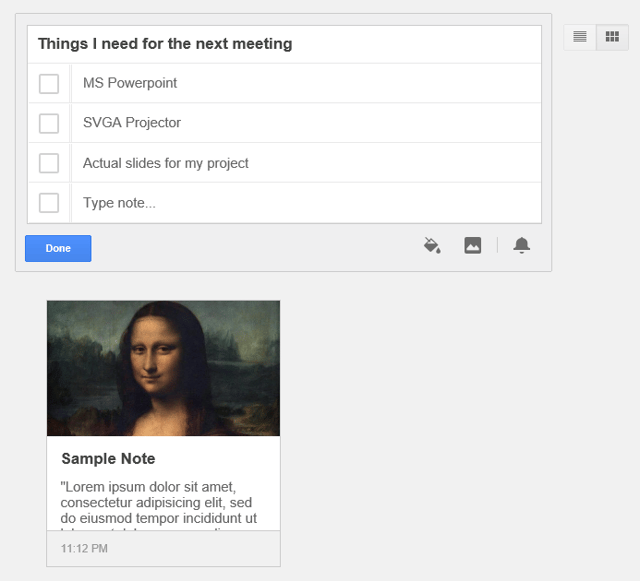This screenshot has height=581, width=640.
Task: Toggle the checkbox beside Type note...
Action: pos(49,203)
